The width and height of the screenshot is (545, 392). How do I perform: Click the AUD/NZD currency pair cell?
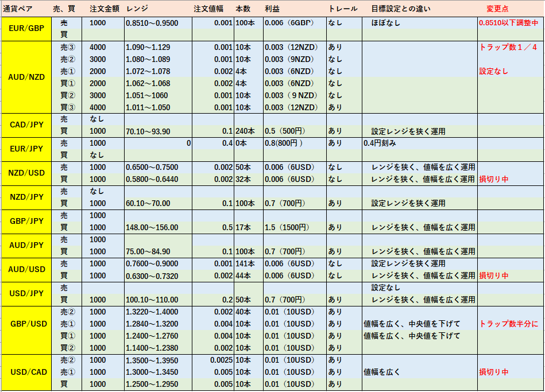point(26,77)
